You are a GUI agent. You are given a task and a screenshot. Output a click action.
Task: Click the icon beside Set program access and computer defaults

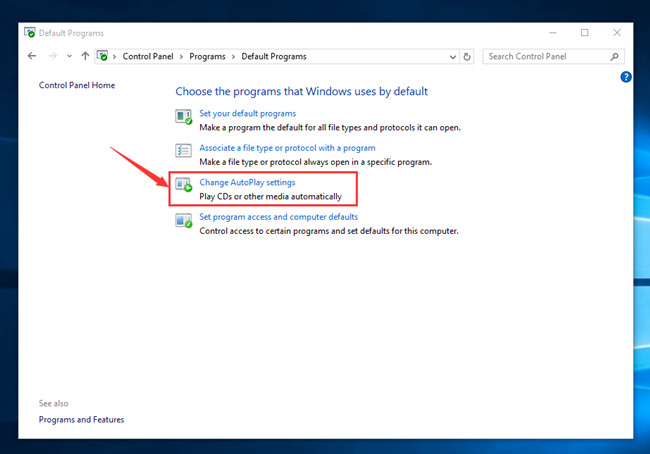(x=184, y=220)
